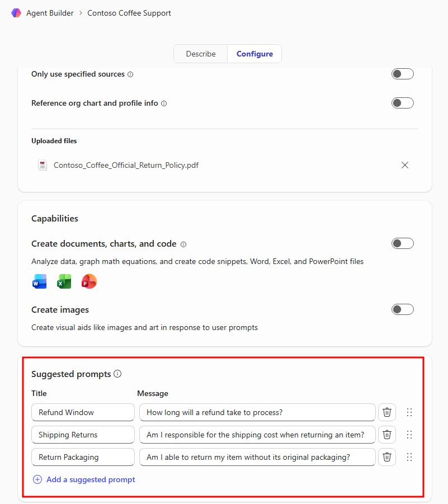Viewport: 448px width, 504px height.
Task: Click the Suggested prompts info icon
Action: tap(117, 374)
